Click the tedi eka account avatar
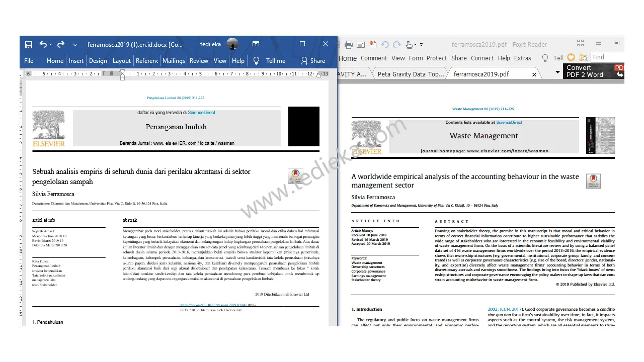This screenshot has width=644, height=362. [x=232, y=44]
